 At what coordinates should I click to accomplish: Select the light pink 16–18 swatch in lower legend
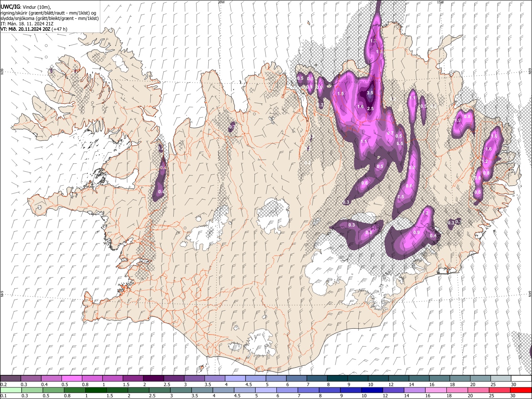tap(436, 390)
